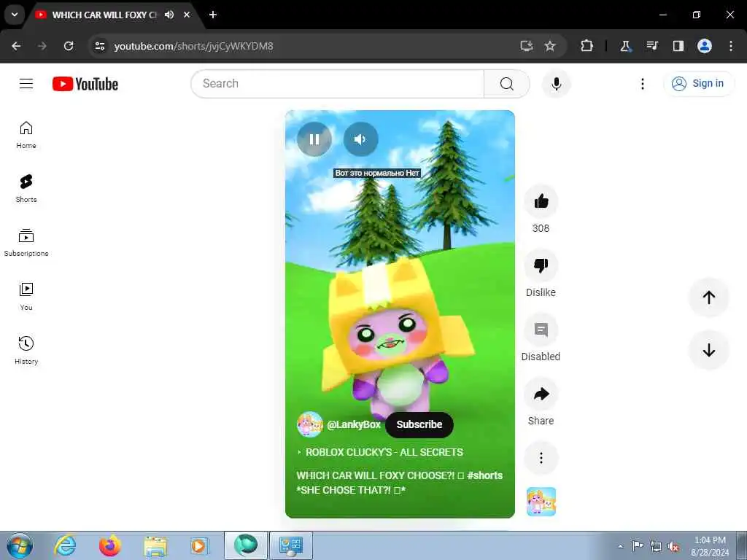
Task: Install app icon in address bar
Action: 527,46
